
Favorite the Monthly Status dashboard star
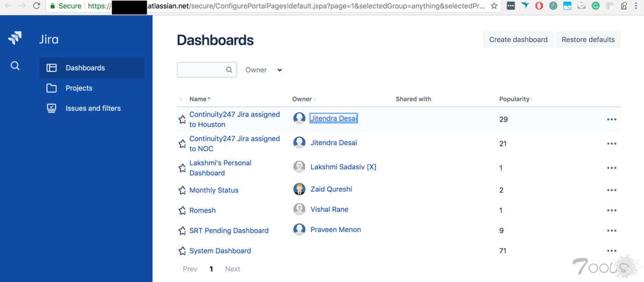pos(182,190)
